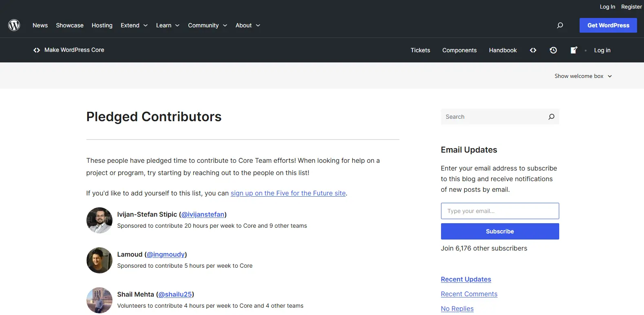
Task: Click the WordPress logo icon
Action: [x=14, y=25]
